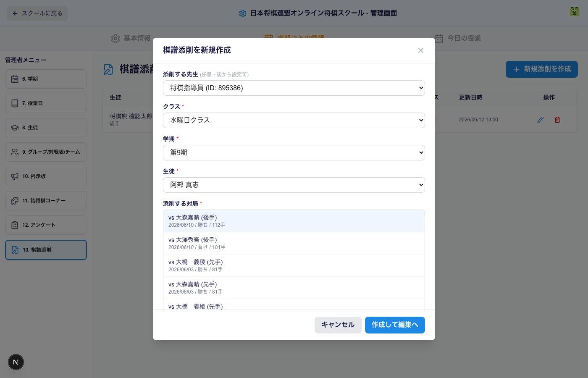Open the 添削する先生 dropdown
Image resolution: width=588 pixels, height=378 pixels.
pos(294,88)
